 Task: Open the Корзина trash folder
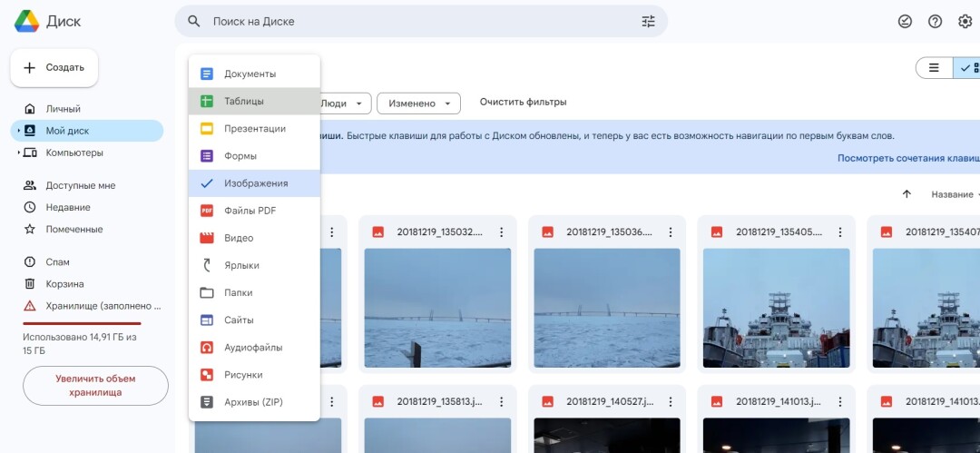point(64,284)
